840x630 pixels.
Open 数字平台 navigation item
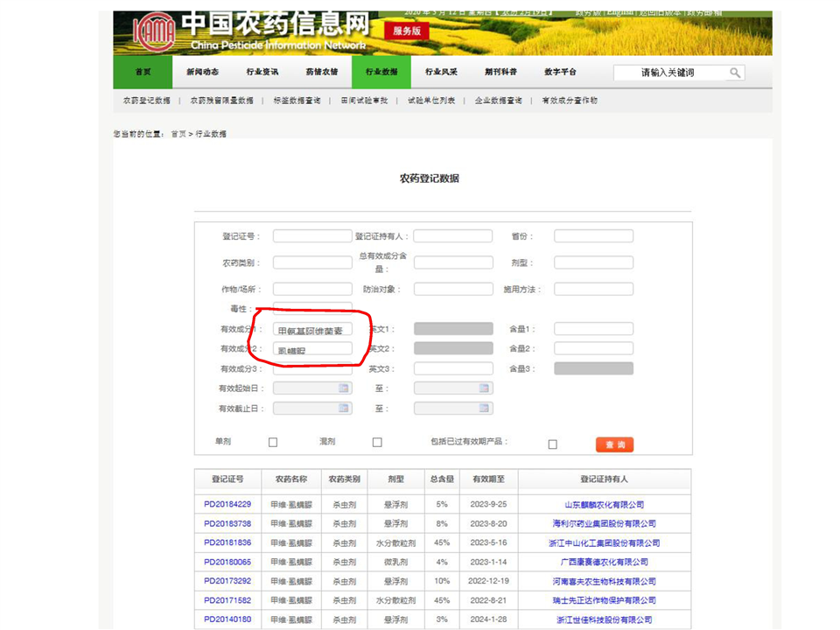(560, 72)
